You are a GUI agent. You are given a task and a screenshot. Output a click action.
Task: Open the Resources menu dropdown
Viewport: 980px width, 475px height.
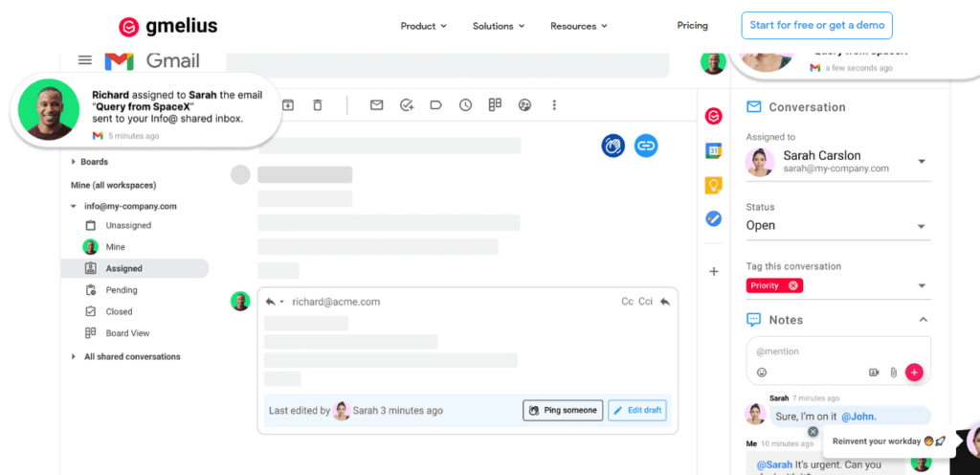pos(579,26)
